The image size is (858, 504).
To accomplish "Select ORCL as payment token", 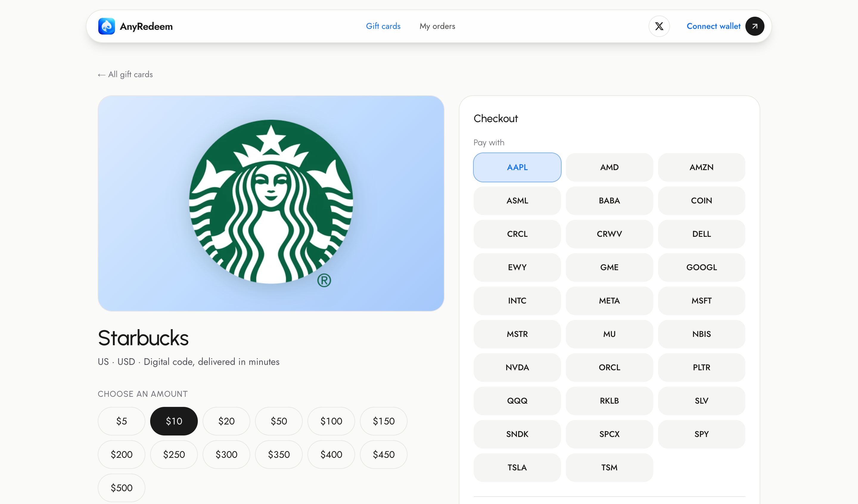I will pos(610,368).
